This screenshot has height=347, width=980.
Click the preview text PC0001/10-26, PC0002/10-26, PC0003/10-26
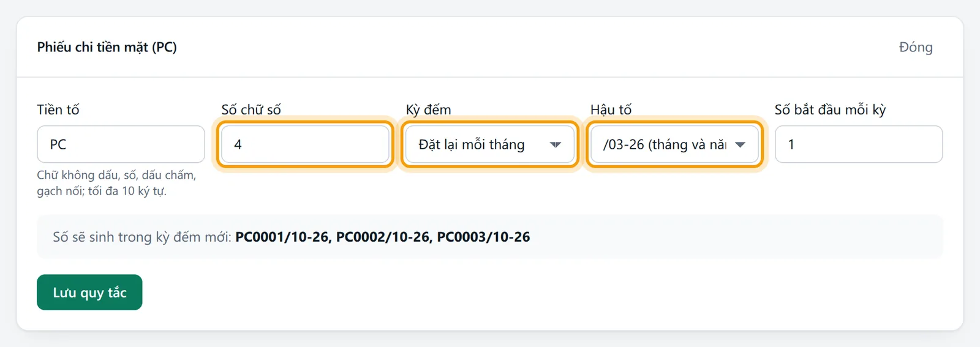point(383,237)
